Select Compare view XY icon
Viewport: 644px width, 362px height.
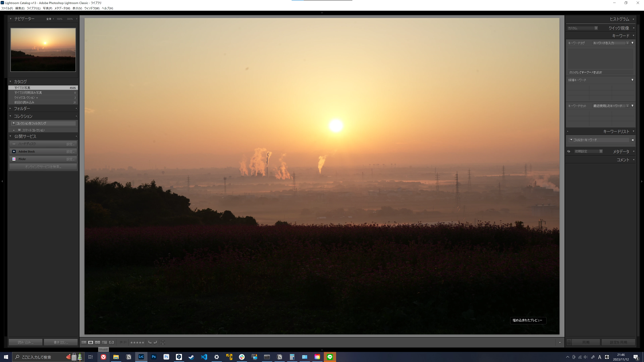(x=97, y=342)
